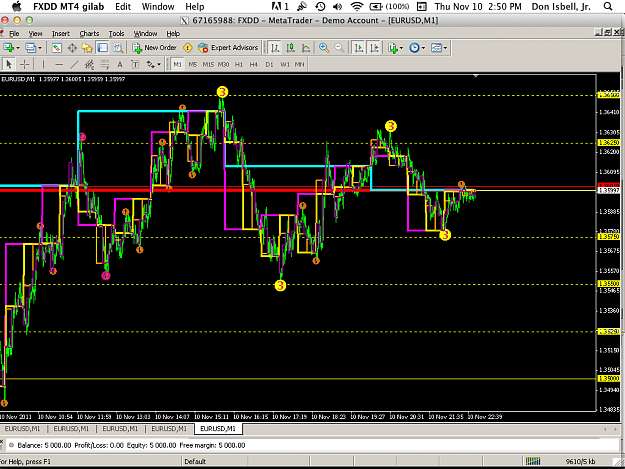The image size is (625, 469).
Task: Click the New Order button
Action: tap(154, 48)
